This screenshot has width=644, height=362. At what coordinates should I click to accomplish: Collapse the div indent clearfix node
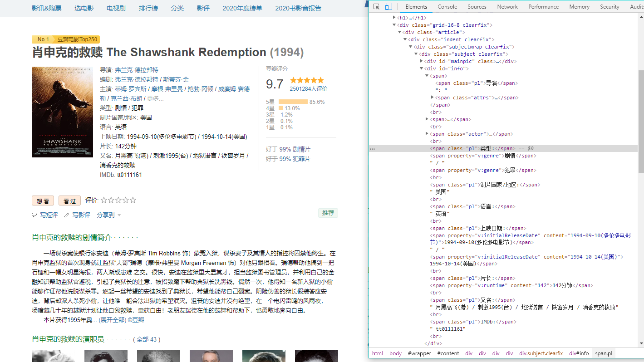pos(405,39)
